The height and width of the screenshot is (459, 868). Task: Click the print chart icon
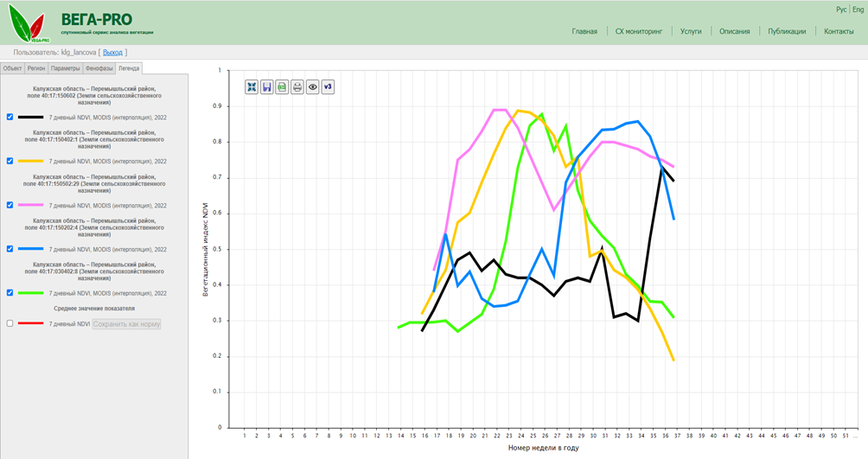[x=297, y=87]
